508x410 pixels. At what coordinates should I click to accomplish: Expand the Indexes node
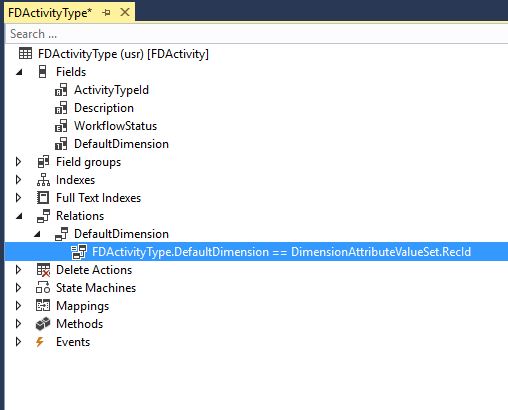[19, 180]
